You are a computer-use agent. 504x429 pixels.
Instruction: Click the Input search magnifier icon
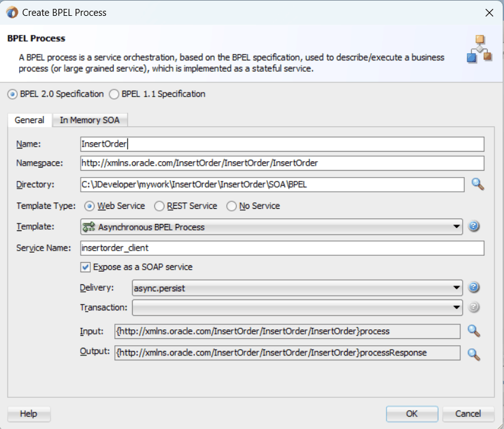(x=474, y=331)
